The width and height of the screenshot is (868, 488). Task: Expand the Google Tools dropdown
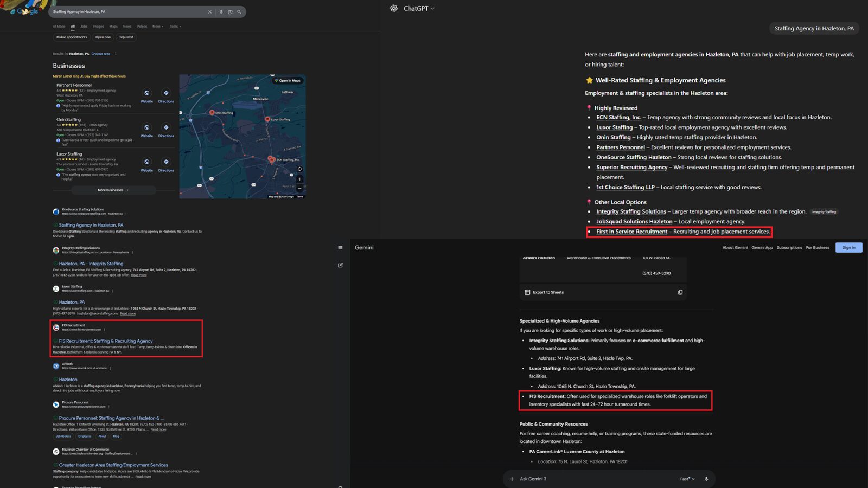175,26
